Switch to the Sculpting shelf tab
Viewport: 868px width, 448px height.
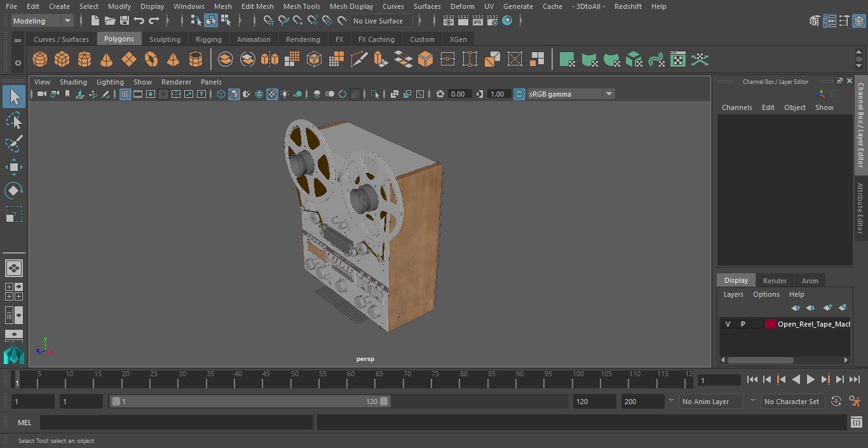click(165, 39)
